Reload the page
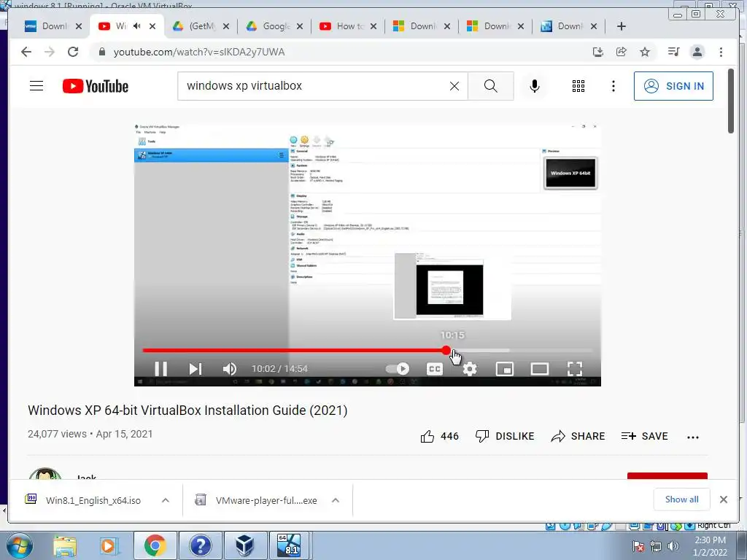 click(73, 52)
